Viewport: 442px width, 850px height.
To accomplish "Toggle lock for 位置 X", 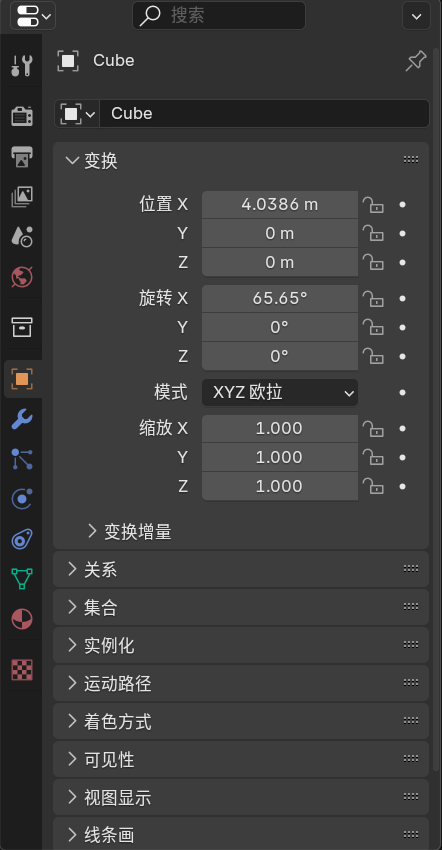I will click(373, 204).
